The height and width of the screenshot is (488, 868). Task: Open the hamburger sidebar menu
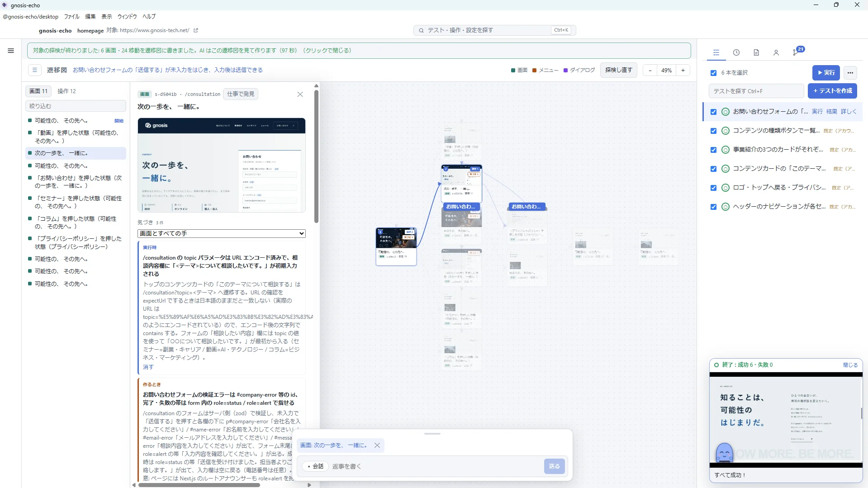point(11,51)
